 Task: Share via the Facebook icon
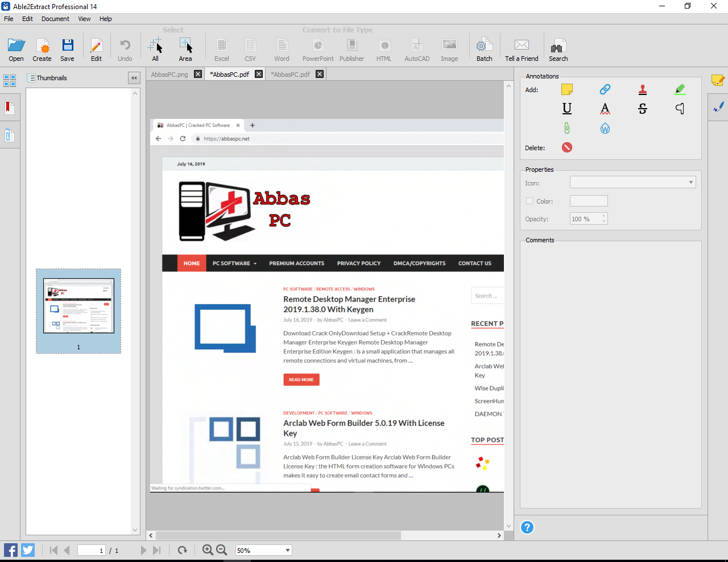coord(11,550)
